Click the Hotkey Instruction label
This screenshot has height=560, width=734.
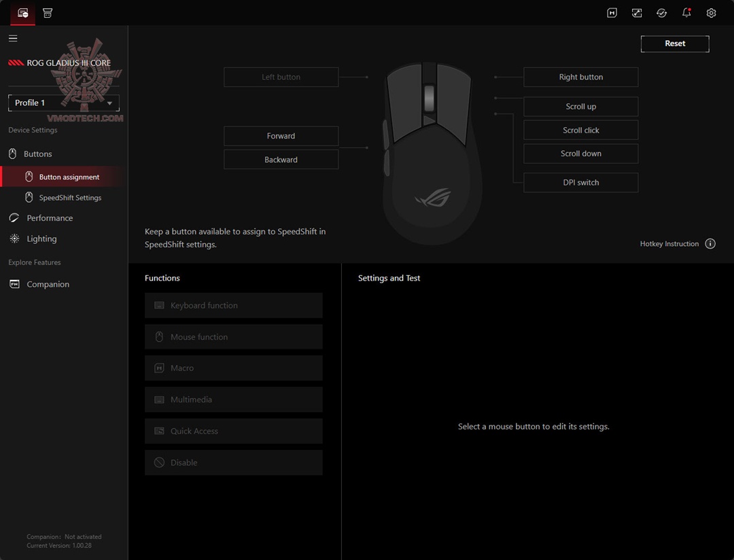pos(669,243)
